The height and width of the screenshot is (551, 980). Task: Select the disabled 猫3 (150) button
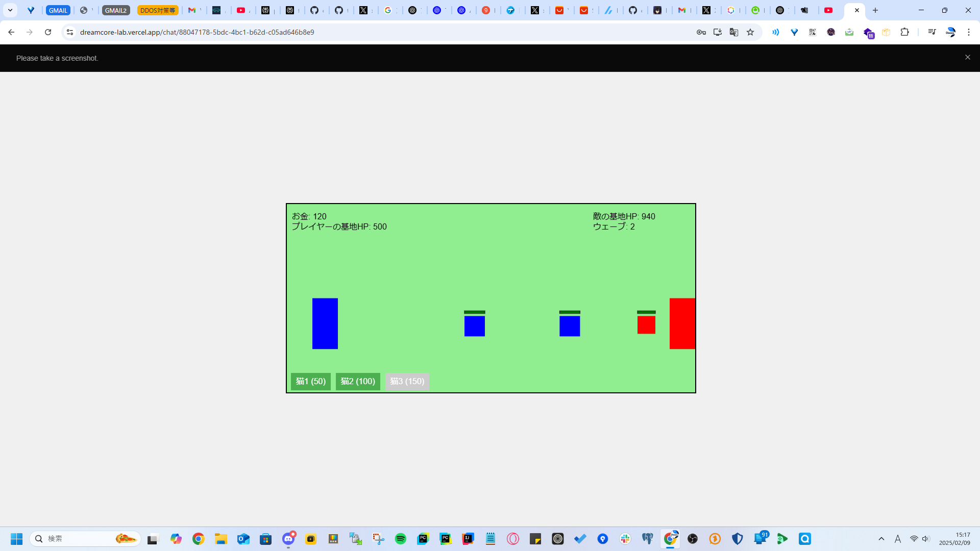(x=407, y=381)
